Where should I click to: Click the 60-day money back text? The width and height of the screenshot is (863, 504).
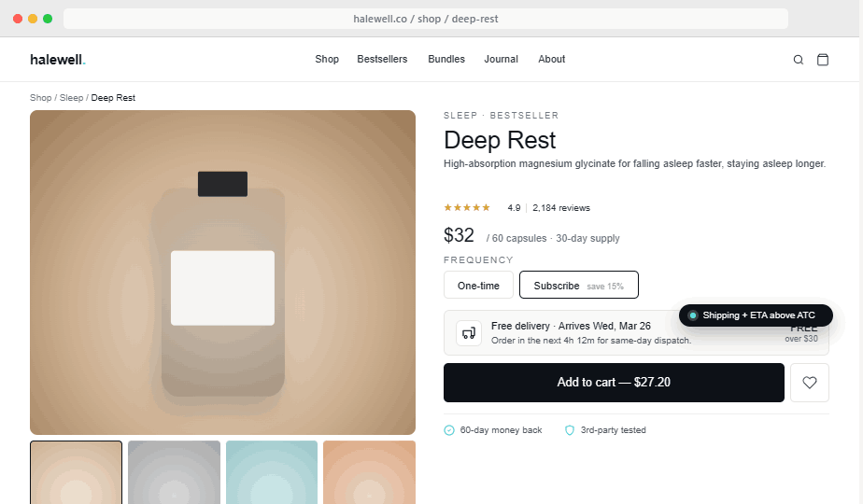click(x=501, y=430)
